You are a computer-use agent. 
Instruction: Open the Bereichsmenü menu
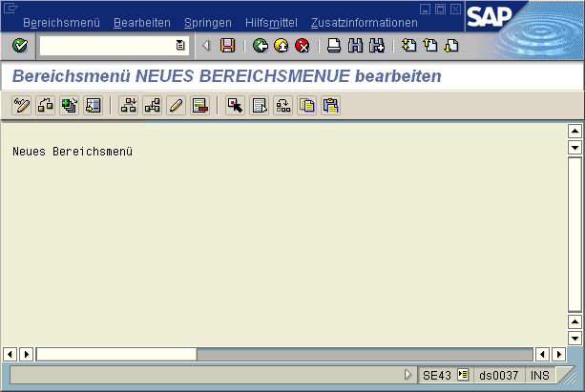tap(62, 23)
